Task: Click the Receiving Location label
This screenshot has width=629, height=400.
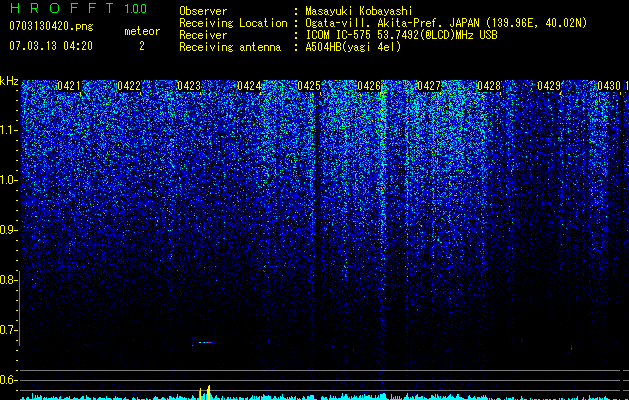Action: (x=233, y=23)
